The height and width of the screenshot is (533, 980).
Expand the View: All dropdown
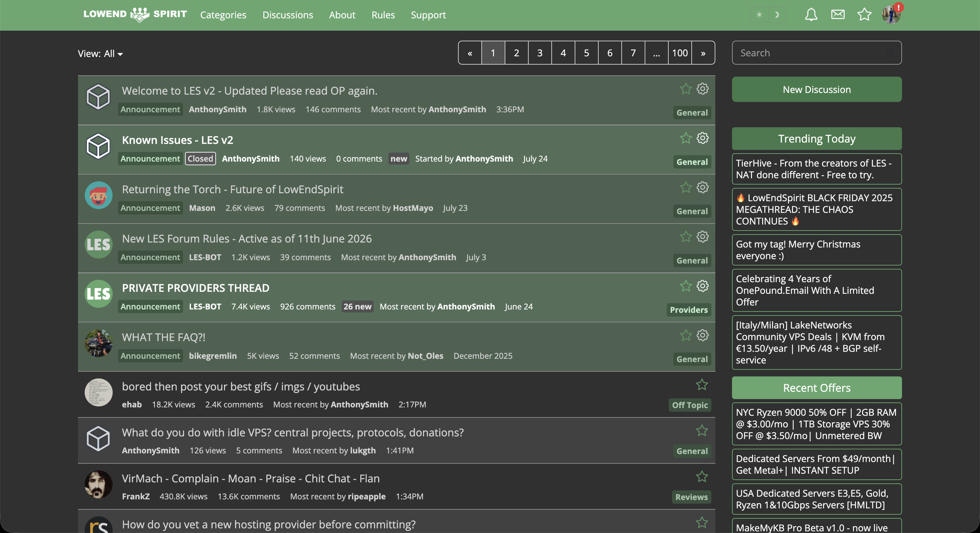click(100, 54)
